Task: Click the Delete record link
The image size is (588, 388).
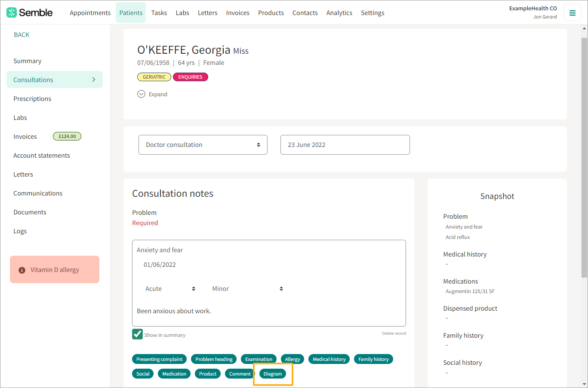Action: point(394,333)
